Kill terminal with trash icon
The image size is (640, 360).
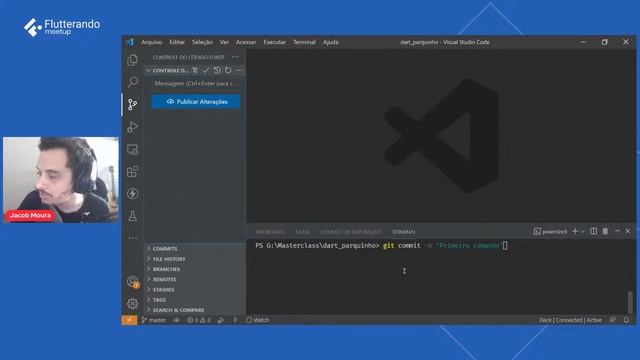point(605,231)
